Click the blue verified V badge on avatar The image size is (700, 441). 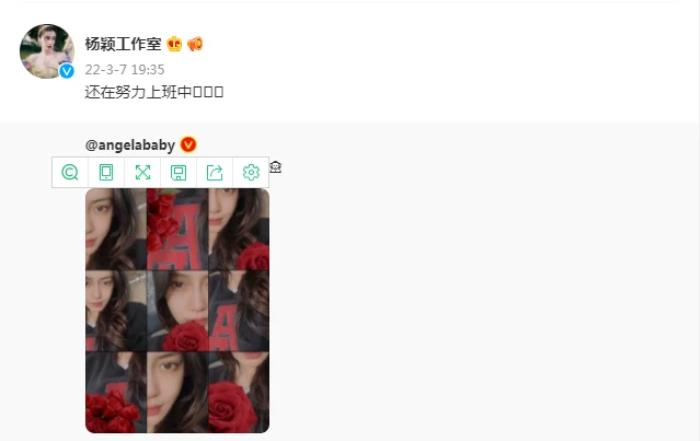click(x=67, y=71)
